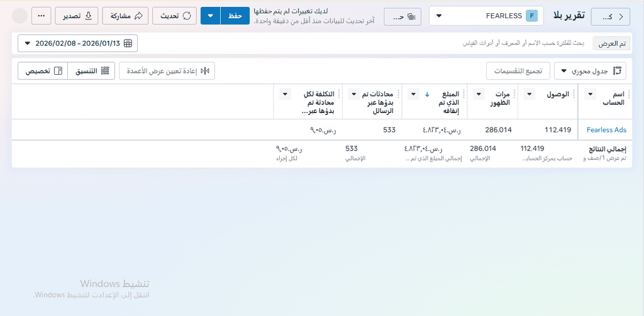The image size is (644, 316).
Task: Open the Reach (الوصول) column dropdown arrow
Action: pyautogui.click(x=530, y=95)
